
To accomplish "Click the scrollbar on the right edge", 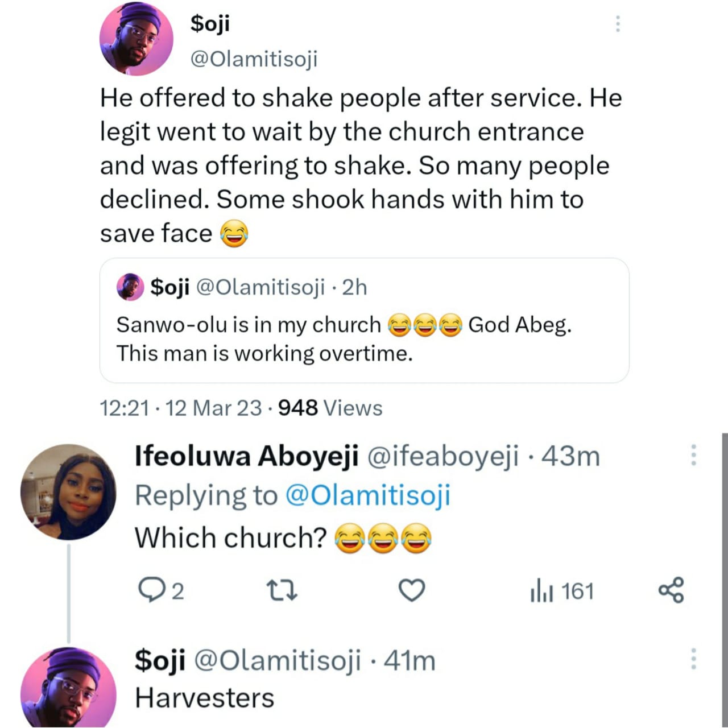I will pyautogui.click(x=725, y=569).
